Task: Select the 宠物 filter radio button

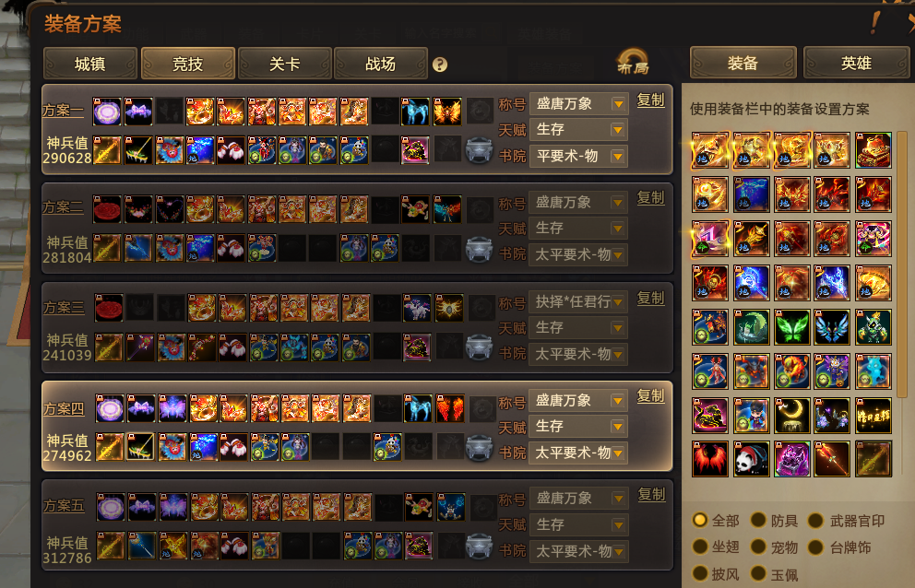Action: [758, 547]
